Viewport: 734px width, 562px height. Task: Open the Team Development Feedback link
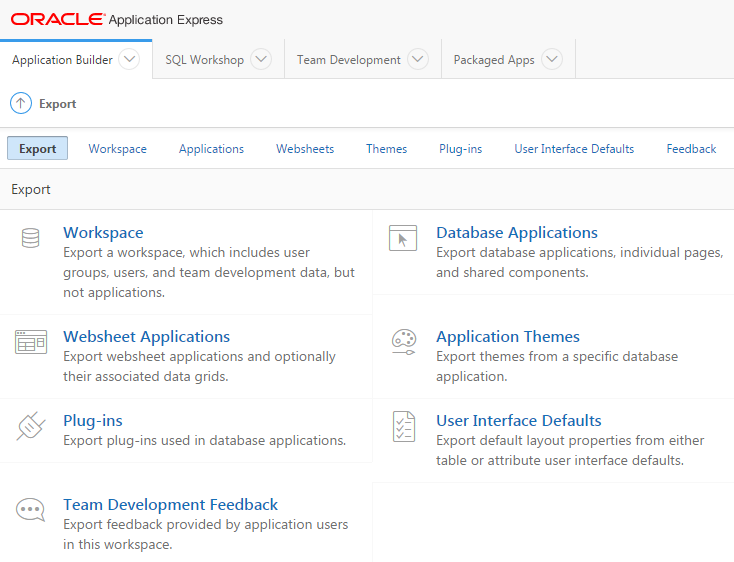click(x=170, y=505)
